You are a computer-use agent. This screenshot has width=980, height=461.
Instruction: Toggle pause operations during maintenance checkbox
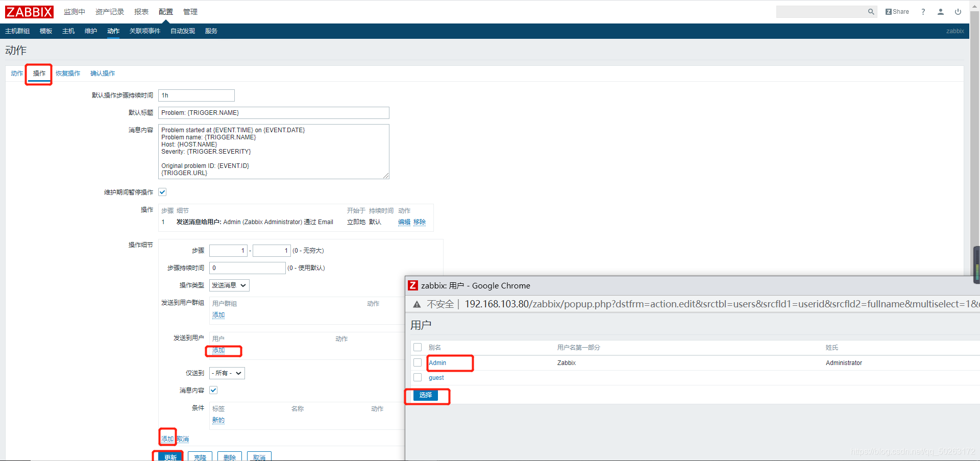(x=162, y=192)
